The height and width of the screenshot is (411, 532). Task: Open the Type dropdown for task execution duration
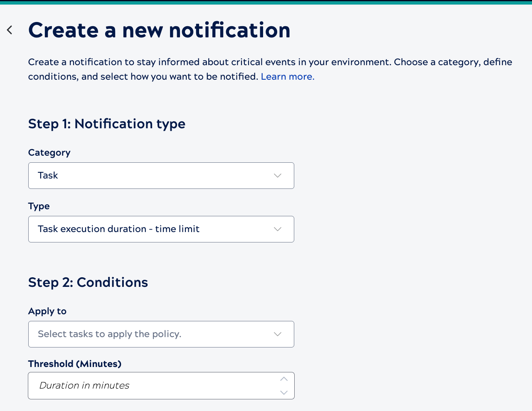[x=161, y=229]
